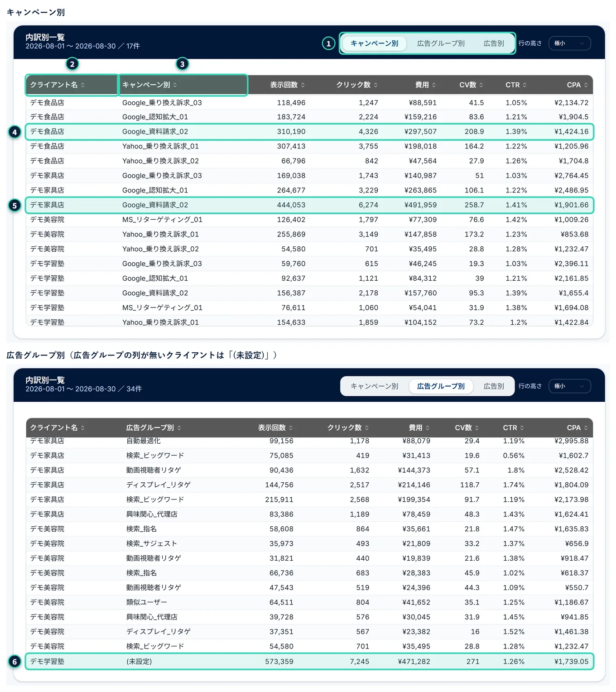Sort icon beside 費用 in bottom table
This screenshot has width=616, height=692.
pos(428,428)
